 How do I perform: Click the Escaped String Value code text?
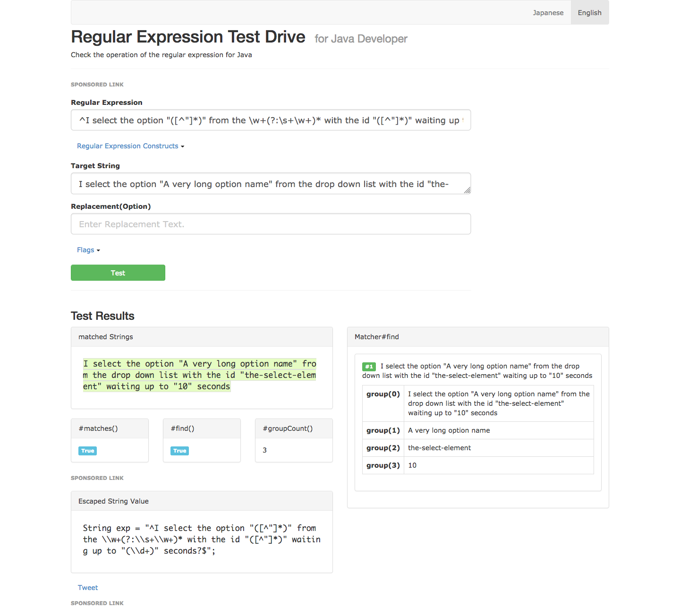201,539
